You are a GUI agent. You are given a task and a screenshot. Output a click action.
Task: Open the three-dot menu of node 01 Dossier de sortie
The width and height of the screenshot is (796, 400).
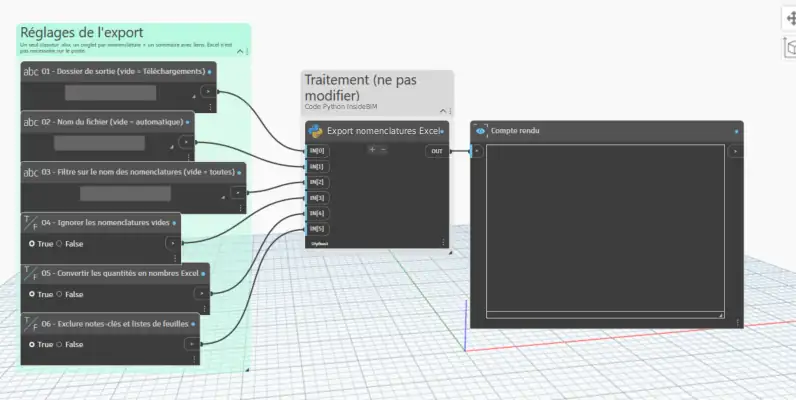(x=211, y=107)
